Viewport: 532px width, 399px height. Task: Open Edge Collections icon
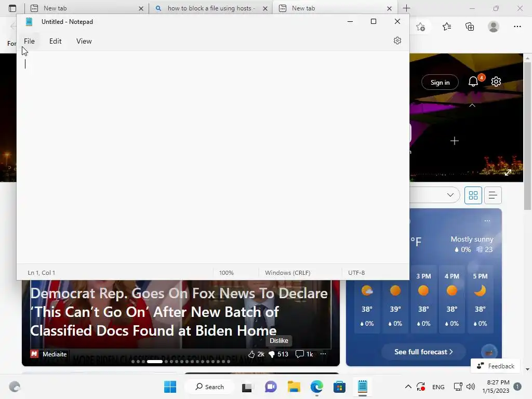470,26
